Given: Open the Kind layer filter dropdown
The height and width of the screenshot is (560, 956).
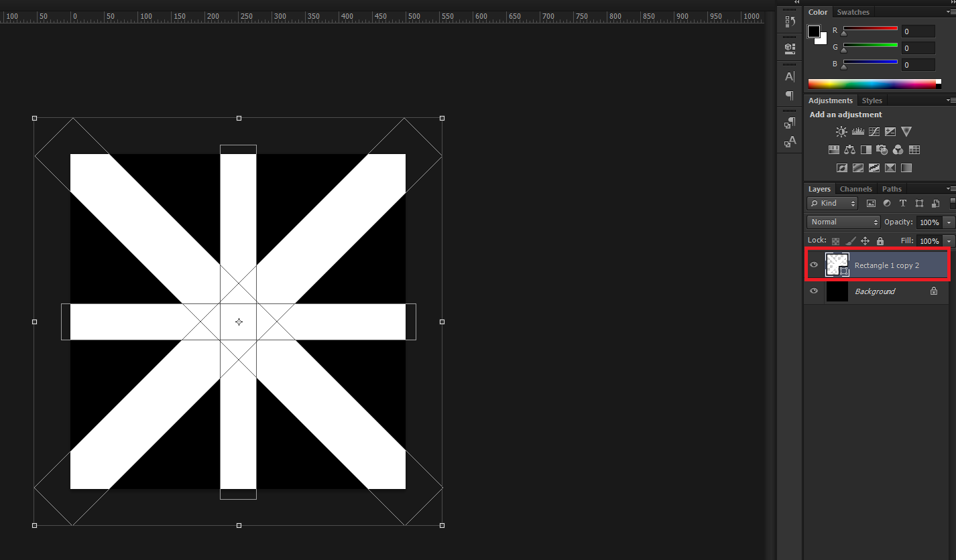Looking at the screenshot, I should pos(832,203).
